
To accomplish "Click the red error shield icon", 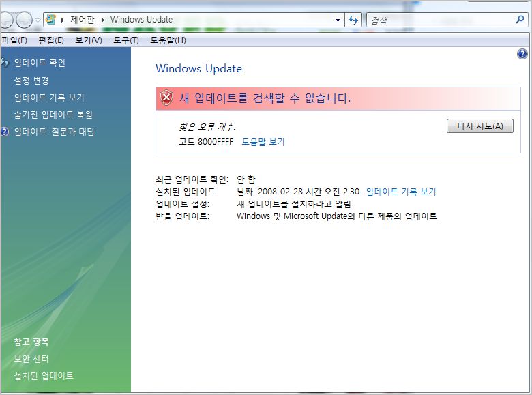I will 166,98.
